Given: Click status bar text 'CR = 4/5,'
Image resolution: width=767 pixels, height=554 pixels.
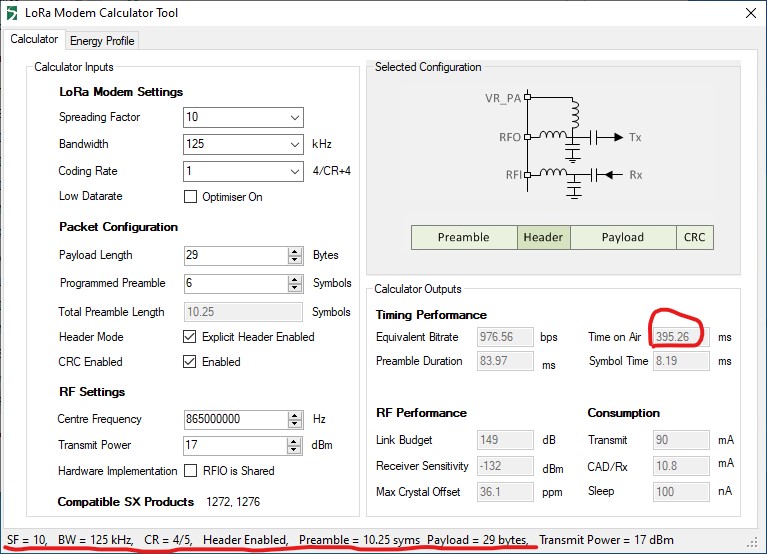Looking at the screenshot, I should coord(168,540).
